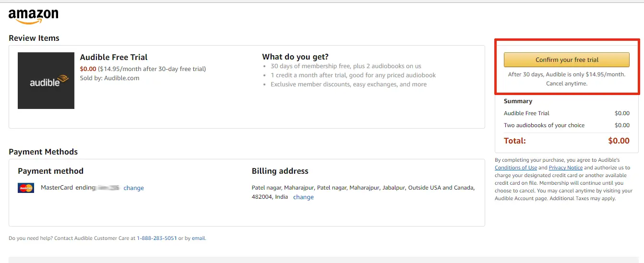Click the Amazon logo
644x263 pixels.
point(34,16)
